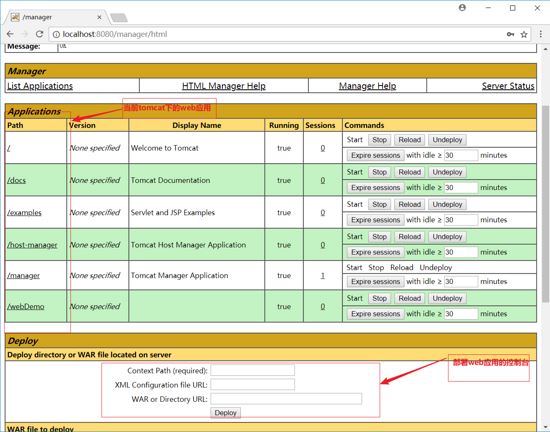Open Chrome three-dot menu
Viewport: 550px width, 432px height.
541,34
